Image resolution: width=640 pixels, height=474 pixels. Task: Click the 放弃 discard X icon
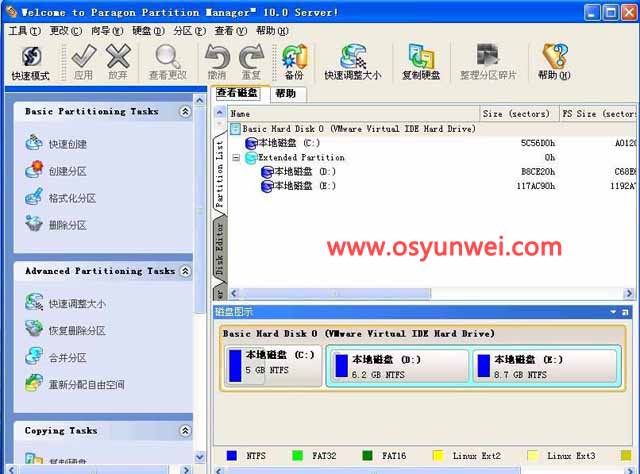pos(118,56)
